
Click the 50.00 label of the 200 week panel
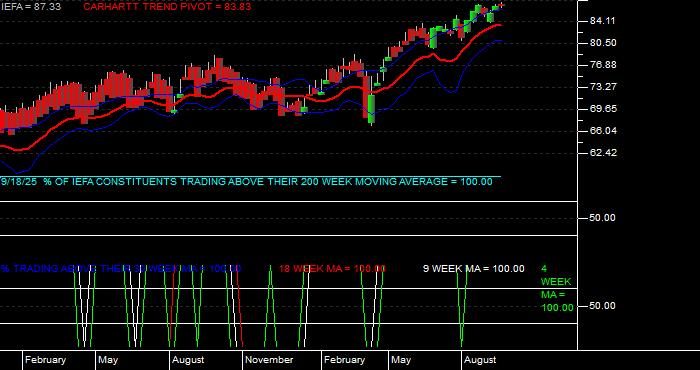pyautogui.click(x=603, y=218)
